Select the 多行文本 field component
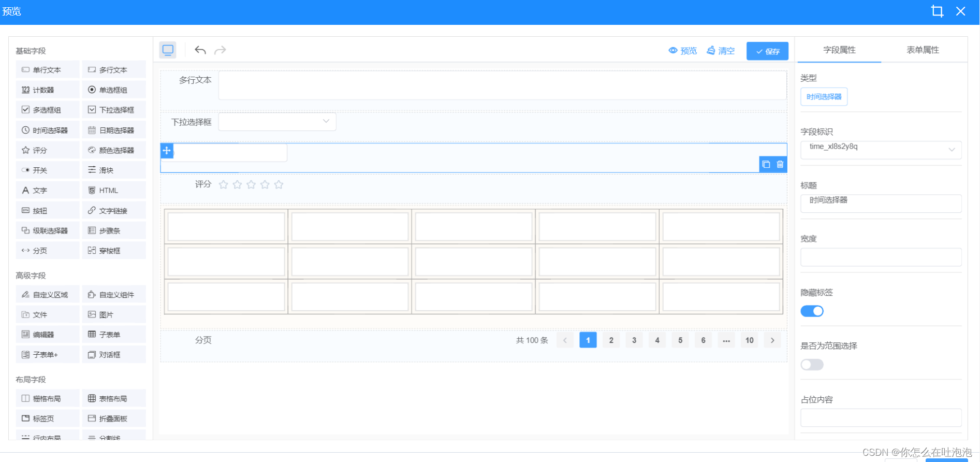 (x=114, y=69)
